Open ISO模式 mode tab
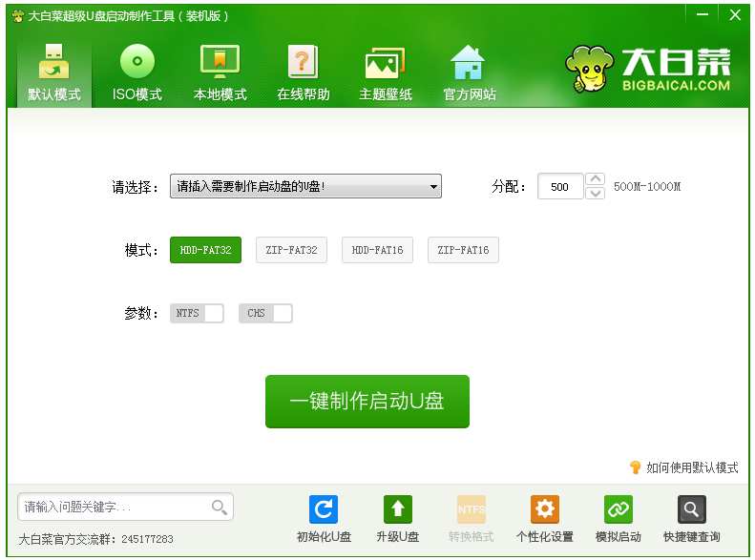755x560 pixels. pyautogui.click(x=136, y=73)
